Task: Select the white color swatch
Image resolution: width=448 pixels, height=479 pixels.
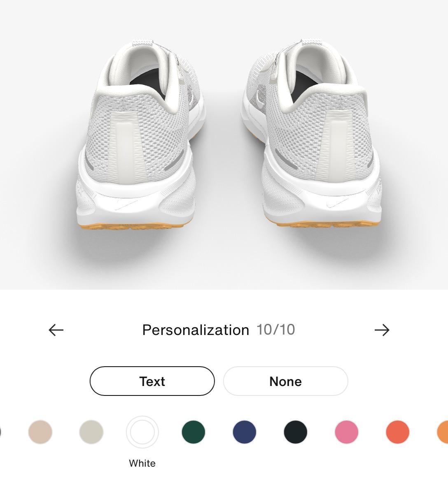Action: click(x=142, y=432)
